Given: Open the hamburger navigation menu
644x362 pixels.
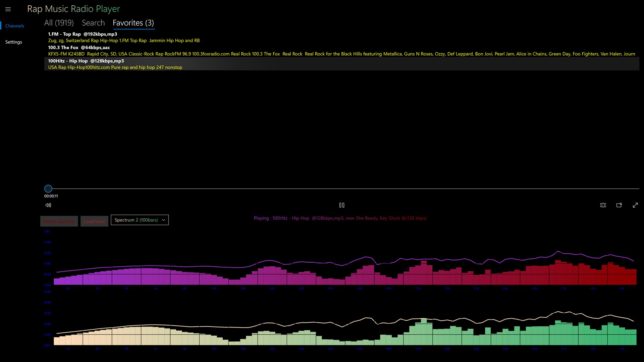Looking at the screenshot, I should pyautogui.click(x=8, y=9).
